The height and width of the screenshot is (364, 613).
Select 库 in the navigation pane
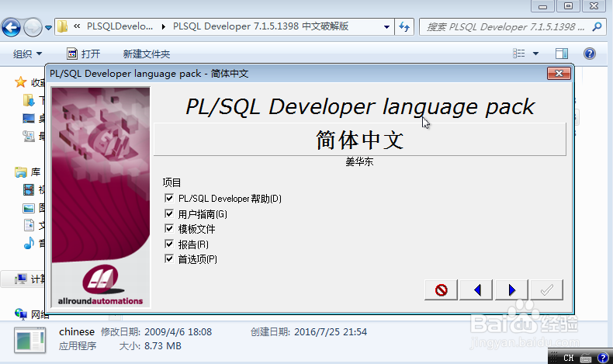pyautogui.click(x=36, y=172)
